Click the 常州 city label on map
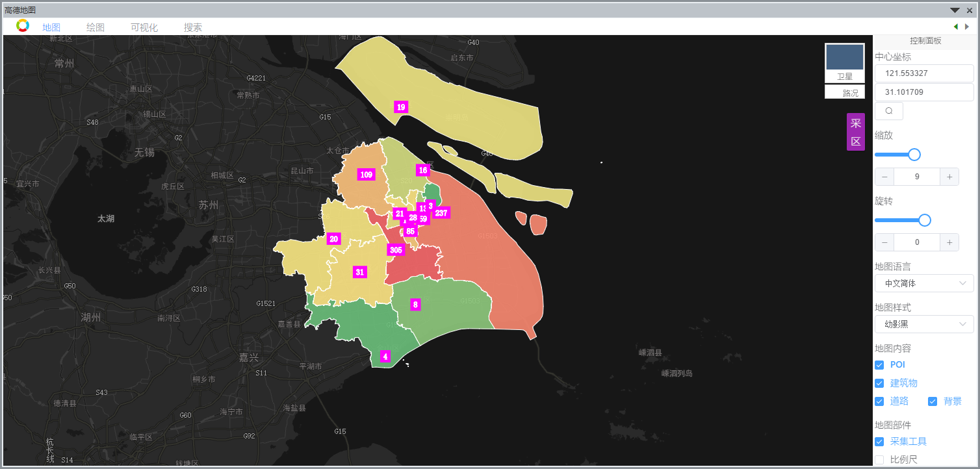Image resolution: width=980 pixels, height=469 pixels. click(65, 63)
